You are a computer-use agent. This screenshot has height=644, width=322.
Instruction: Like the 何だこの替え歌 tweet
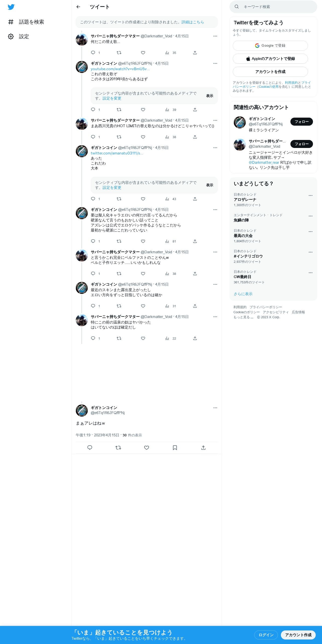click(x=143, y=53)
